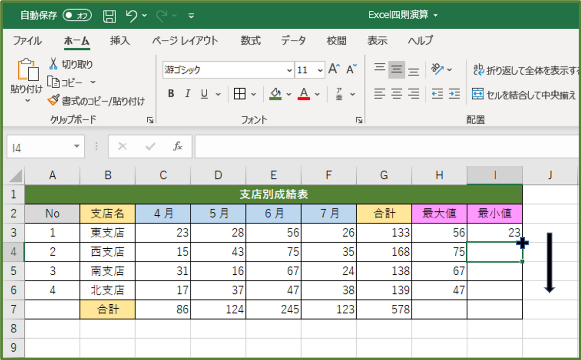Click the Align Left icon

point(379,94)
